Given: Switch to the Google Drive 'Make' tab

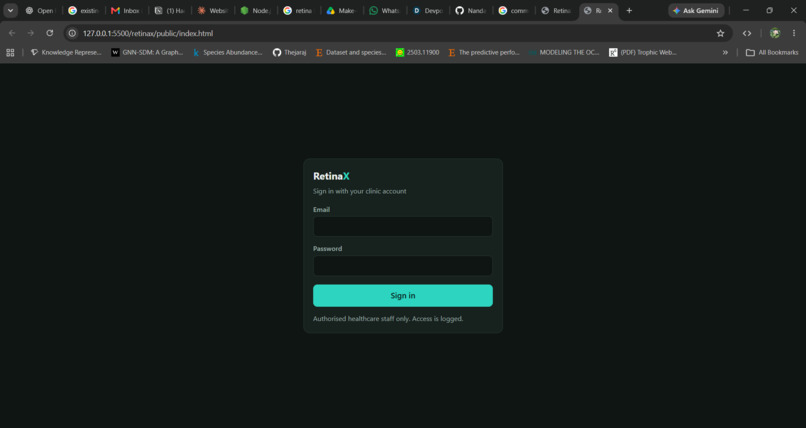Looking at the screenshot, I should pyautogui.click(x=341, y=10).
